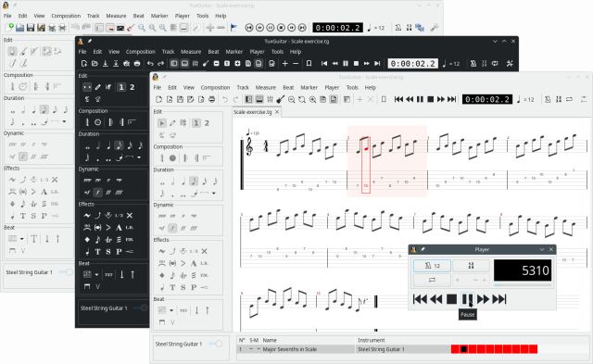
Task: Click the metronome 12 button in the Player dialog
Action: coord(432,266)
